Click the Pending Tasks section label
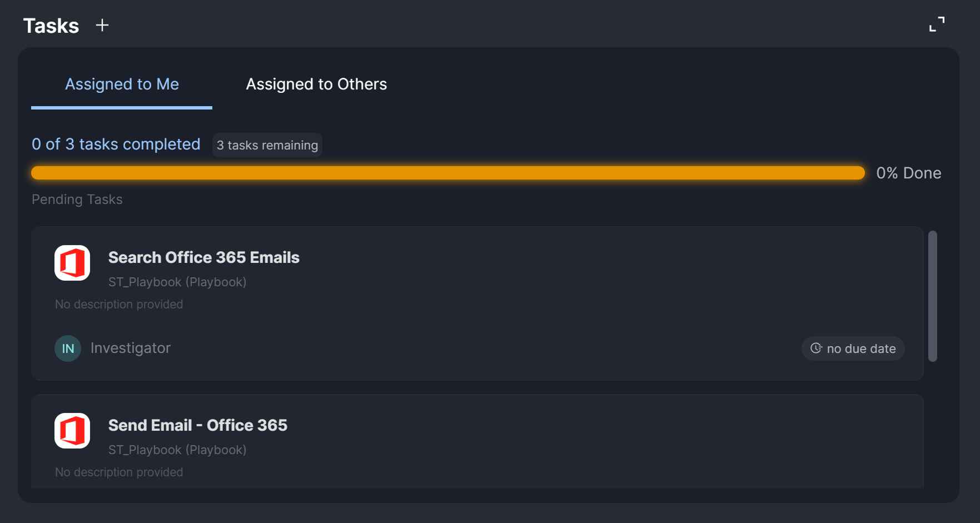Screen dimensions: 980x523 tap(77, 199)
